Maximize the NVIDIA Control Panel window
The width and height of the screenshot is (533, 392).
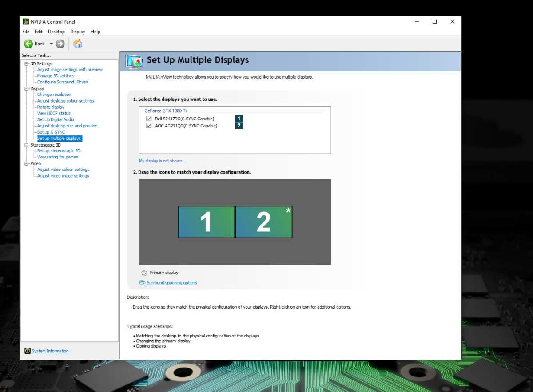click(x=434, y=21)
